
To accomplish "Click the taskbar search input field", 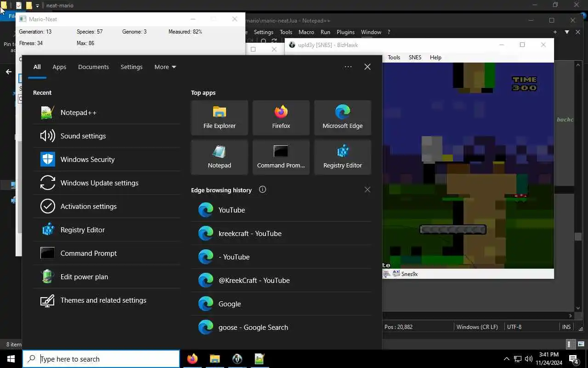I will click(x=101, y=359).
